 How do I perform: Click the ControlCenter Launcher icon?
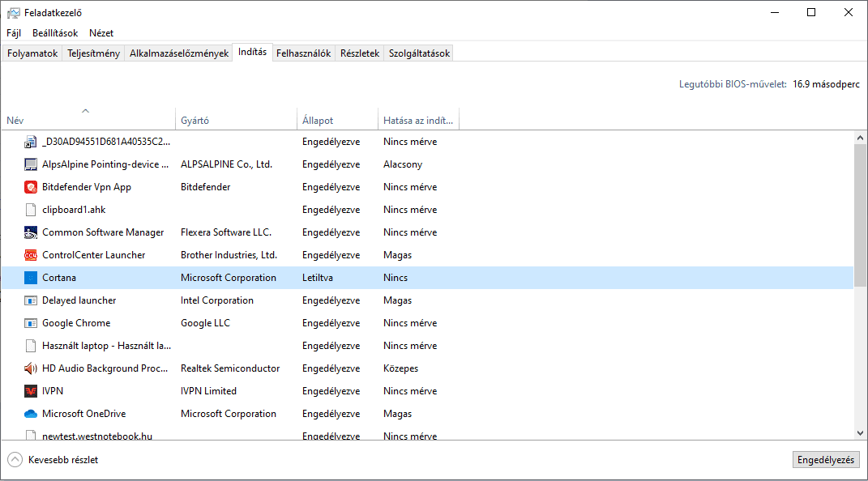click(31, 255)
